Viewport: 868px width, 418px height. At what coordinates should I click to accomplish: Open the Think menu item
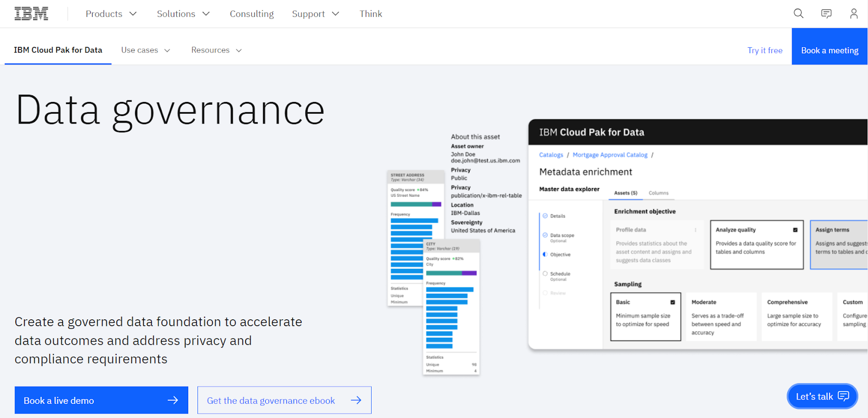click(x=371, y=14)
